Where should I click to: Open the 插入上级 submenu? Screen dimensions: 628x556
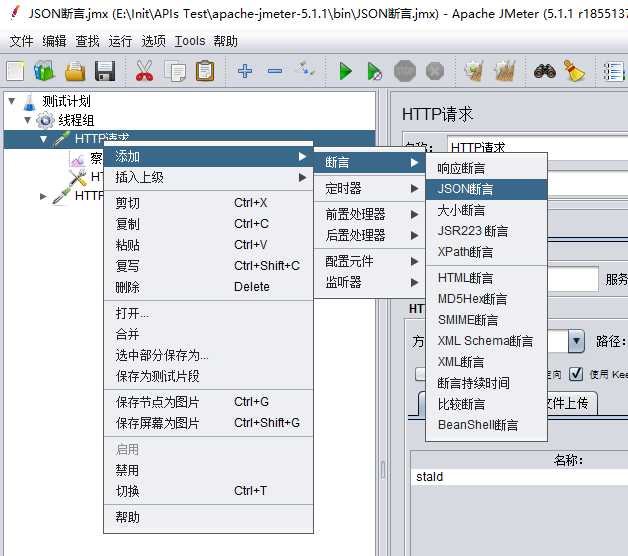click(x=208, y=177)
